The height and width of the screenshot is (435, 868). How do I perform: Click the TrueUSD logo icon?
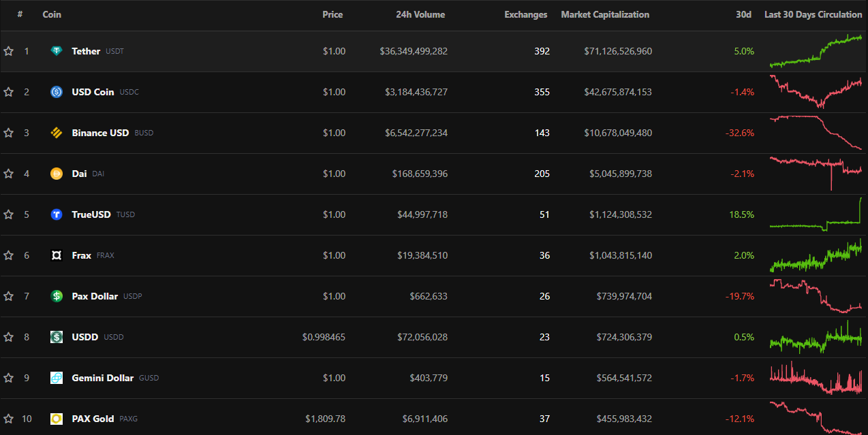(57, 214)
